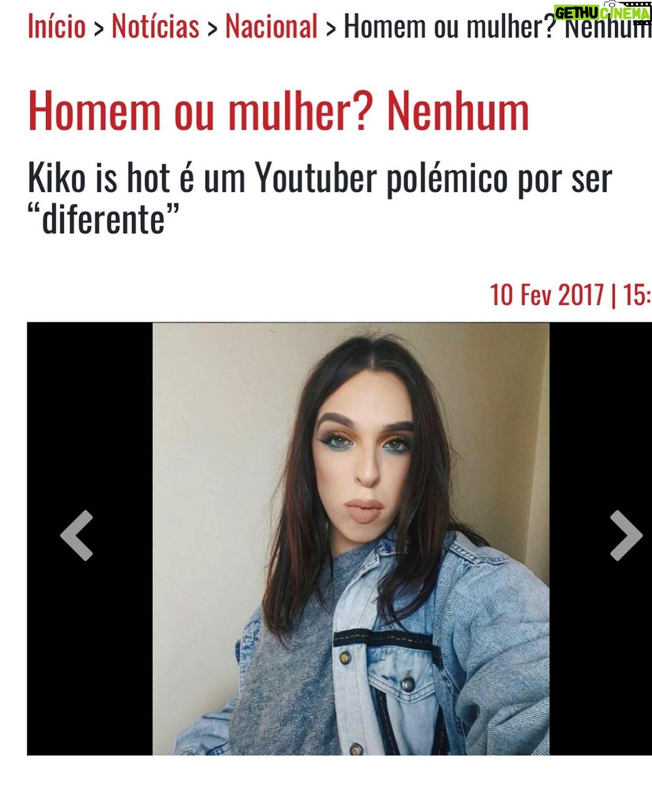
Task: Click the breadcrumb separator after Início
Action: point(98,28)
